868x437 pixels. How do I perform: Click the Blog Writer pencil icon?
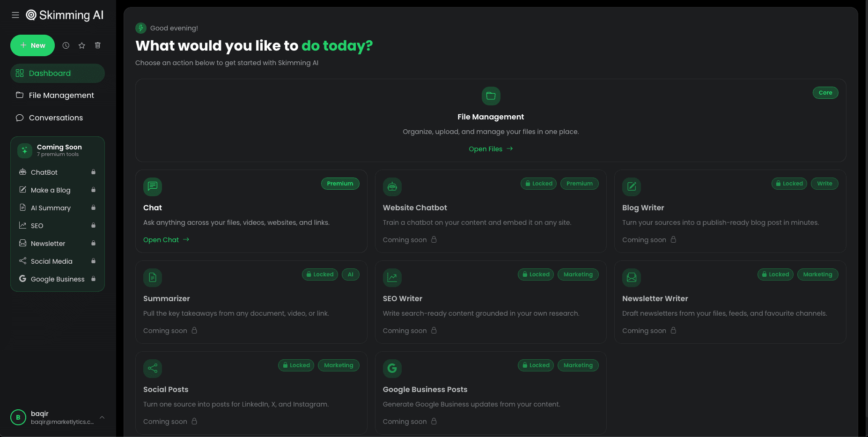632,186
